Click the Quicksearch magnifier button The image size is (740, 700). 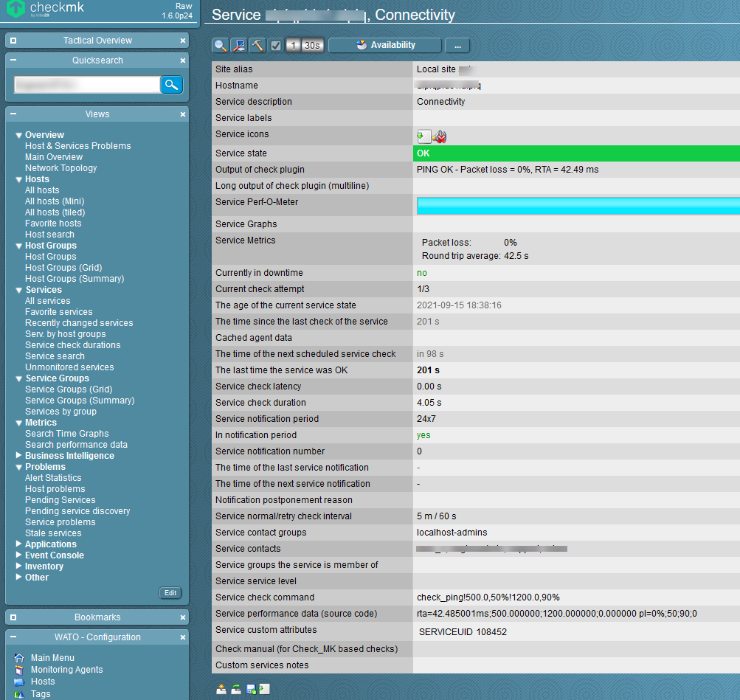[172, 85]
